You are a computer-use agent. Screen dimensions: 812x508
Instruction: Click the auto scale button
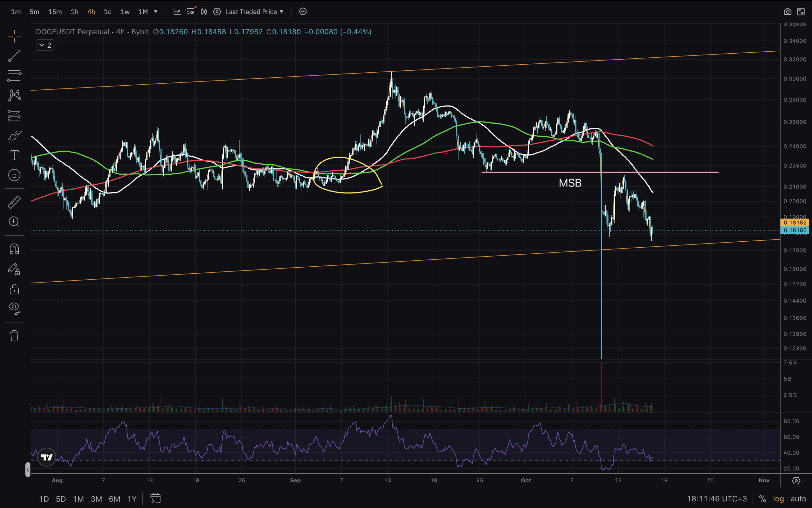798,498
